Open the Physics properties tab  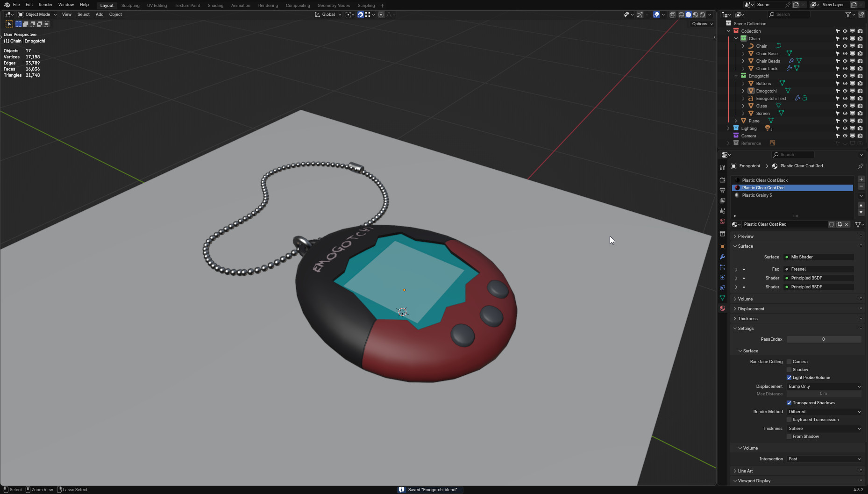[722, 277]
